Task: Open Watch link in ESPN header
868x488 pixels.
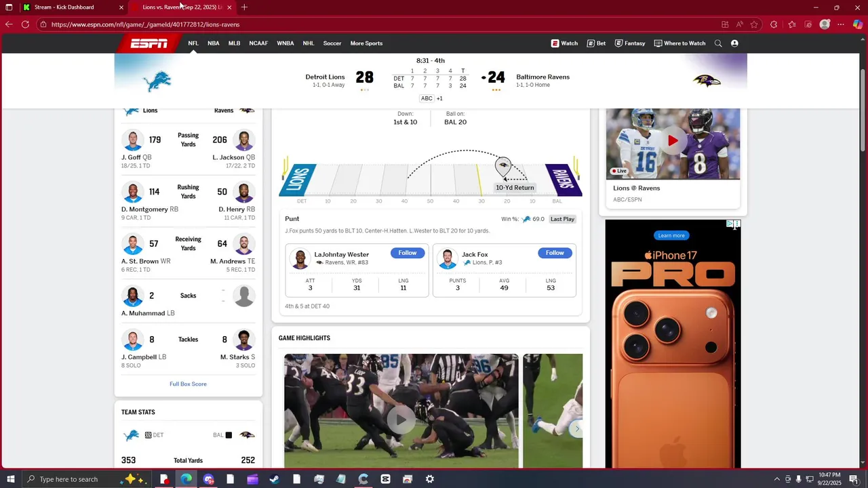Action: pos(564,43)
